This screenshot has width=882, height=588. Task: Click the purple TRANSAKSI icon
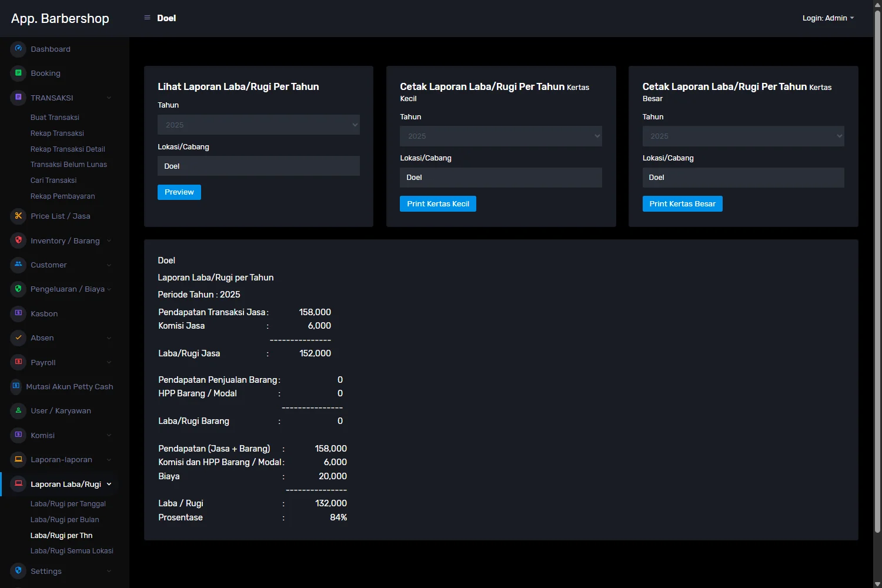[x=18, y=98]
